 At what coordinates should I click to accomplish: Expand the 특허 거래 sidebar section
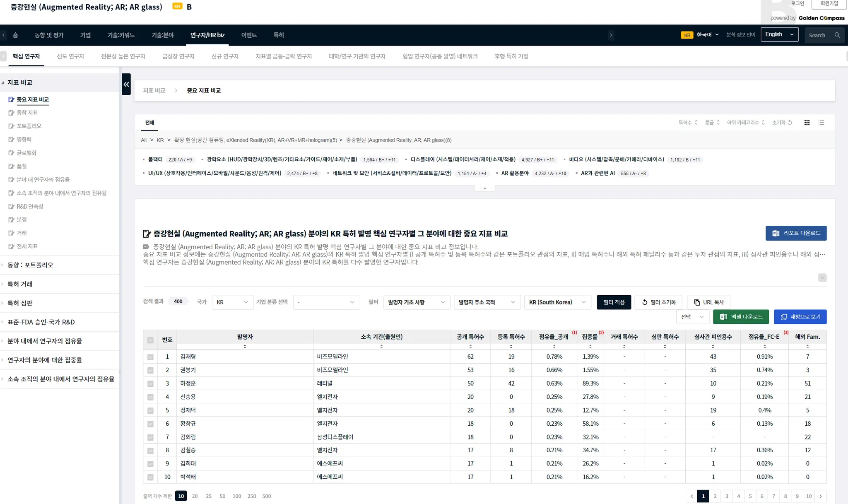20,284
